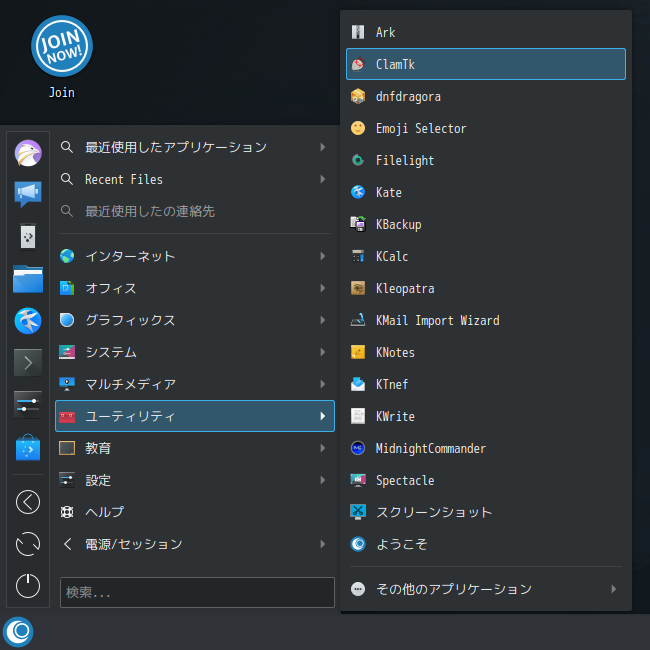Click the dnfdragora package box icon
650x650 pixels.
[358, 96]
